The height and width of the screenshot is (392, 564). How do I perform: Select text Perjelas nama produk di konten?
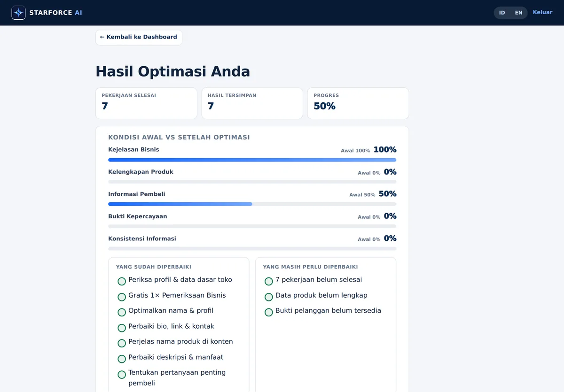[180, 342]
